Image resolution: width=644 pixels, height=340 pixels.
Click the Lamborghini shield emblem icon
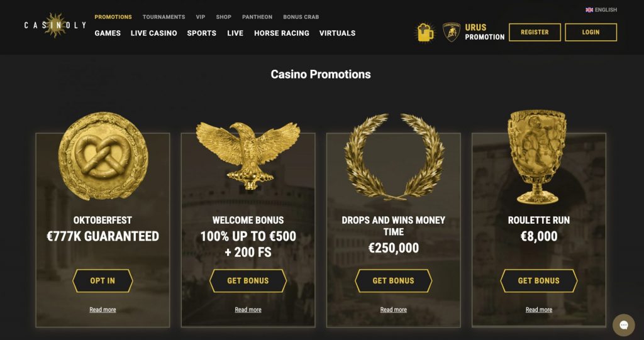click(451, 32)
